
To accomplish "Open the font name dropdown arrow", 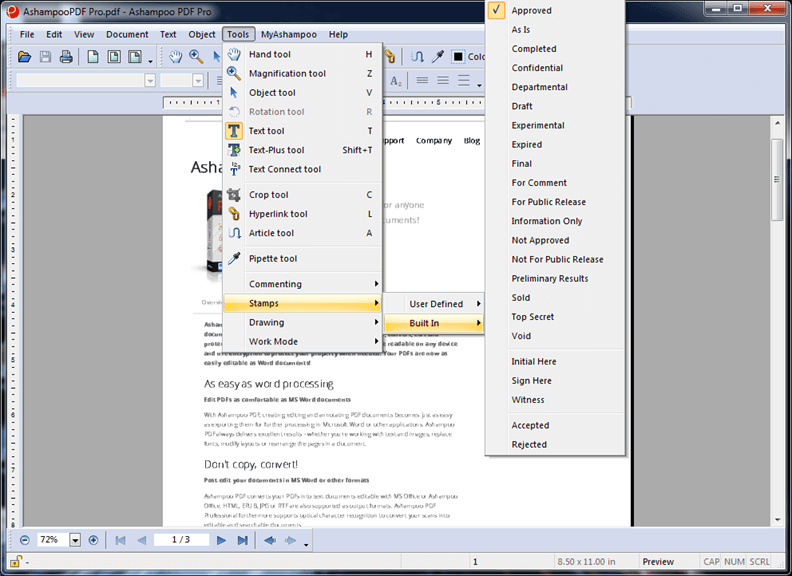I will (150, 80).
